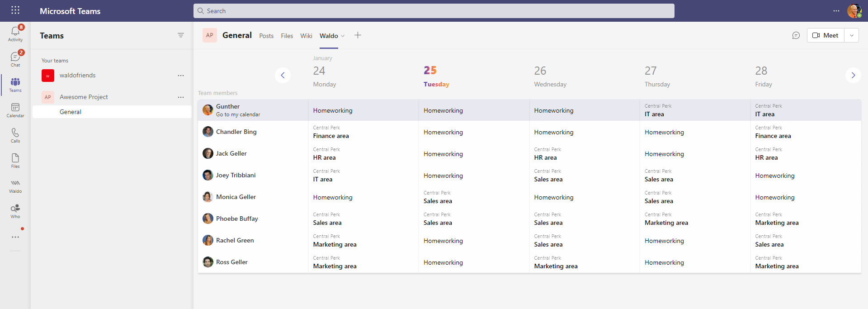Select the General channel

point(112,112)
